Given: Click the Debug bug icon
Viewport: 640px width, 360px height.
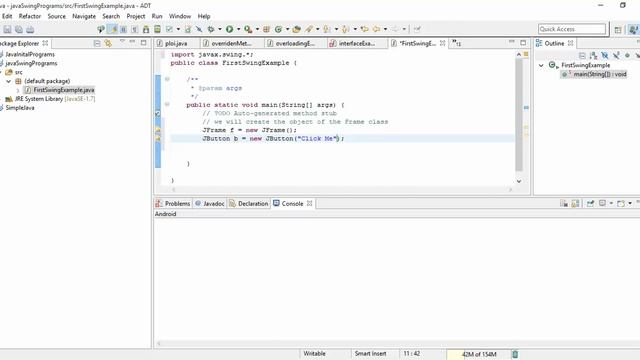Looking at the screenshot, I should click(211, 29).
